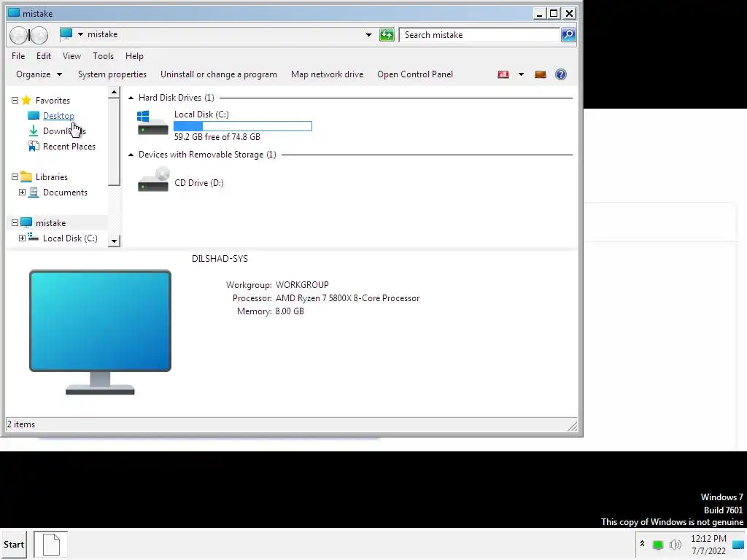This screenshot has width=747, height=560.
Task: Collapse the mistake computer node
Action: tap(15, 222)
